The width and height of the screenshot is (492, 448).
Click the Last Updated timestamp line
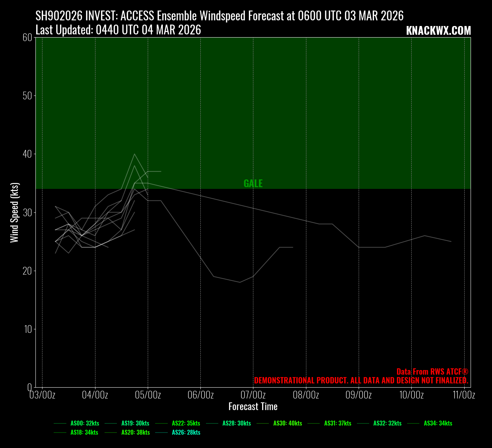click(x=118, y=30)
